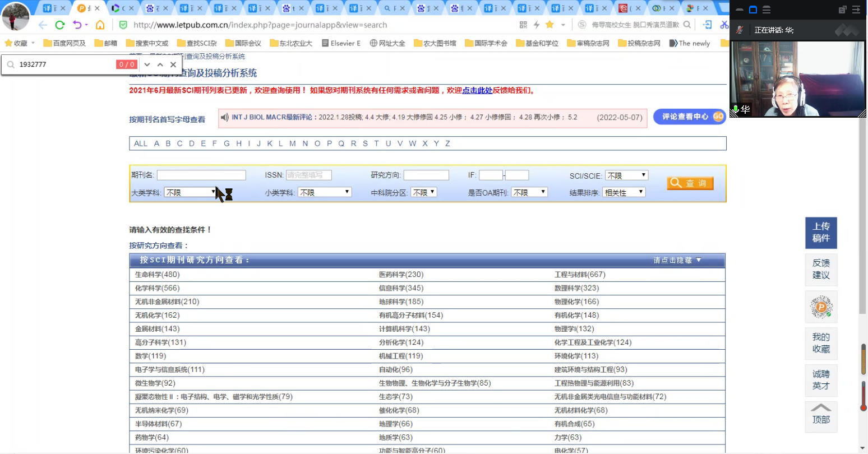Open the 医药科学(230) category

tap(401, 275)
